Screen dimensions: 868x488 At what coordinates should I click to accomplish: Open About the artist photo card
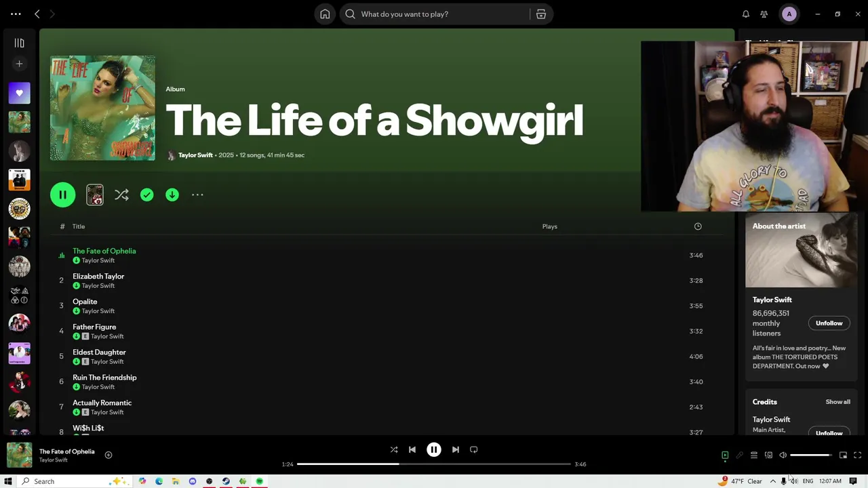[802, 251]
